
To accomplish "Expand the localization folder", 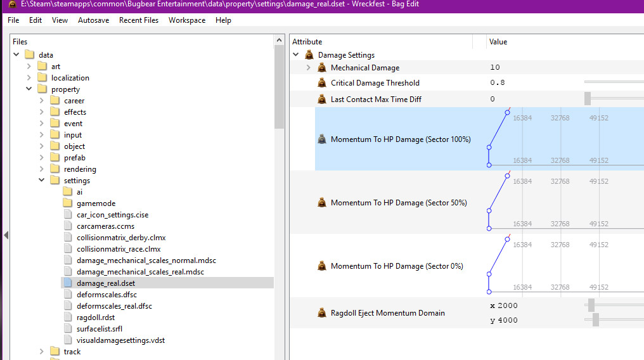I will pyautogui.click(x=29, y=77).
